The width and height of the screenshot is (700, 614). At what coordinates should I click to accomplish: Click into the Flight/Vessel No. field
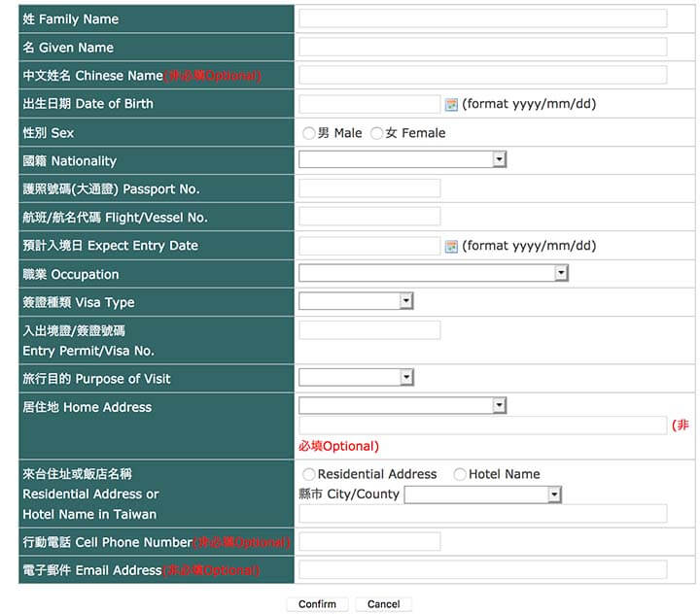(x=369, y=217)
